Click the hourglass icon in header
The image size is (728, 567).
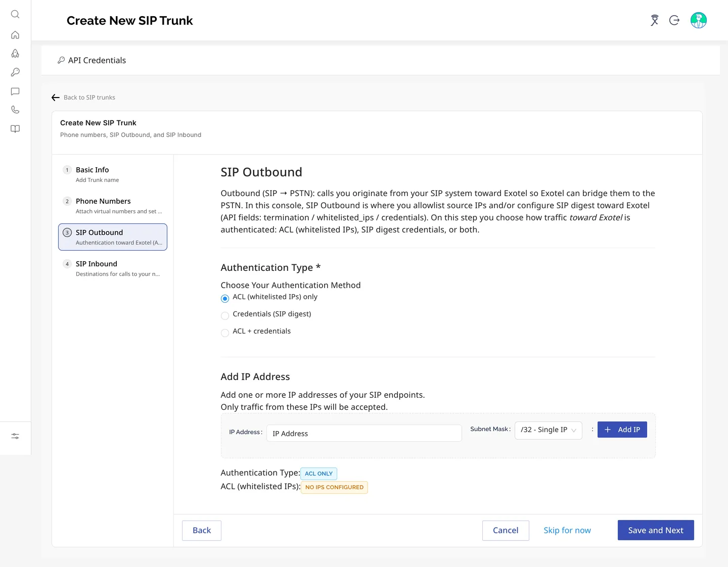click(654, 20)
